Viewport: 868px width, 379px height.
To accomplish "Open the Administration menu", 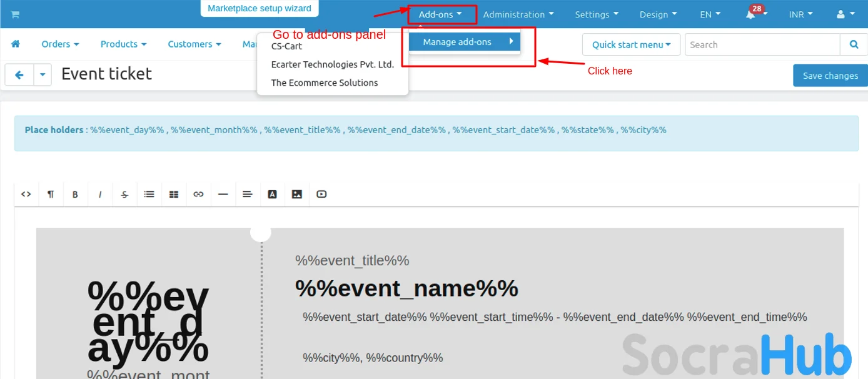I will (518, 14).
